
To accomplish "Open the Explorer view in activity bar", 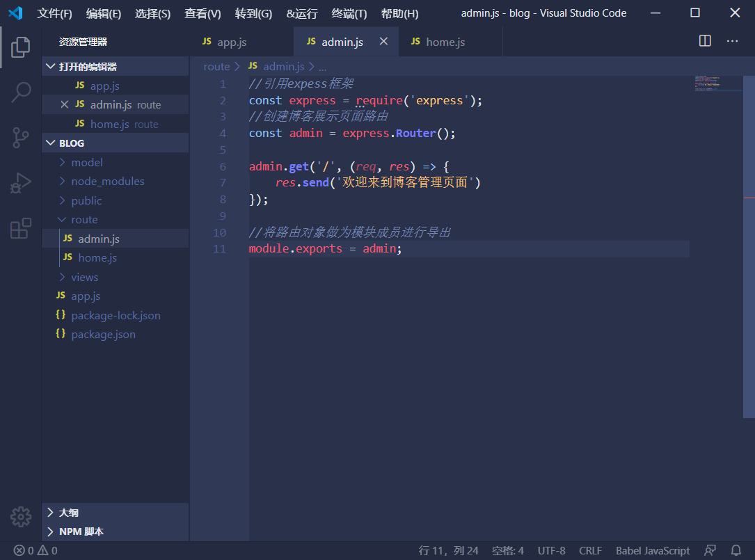I will pos(21,47).
